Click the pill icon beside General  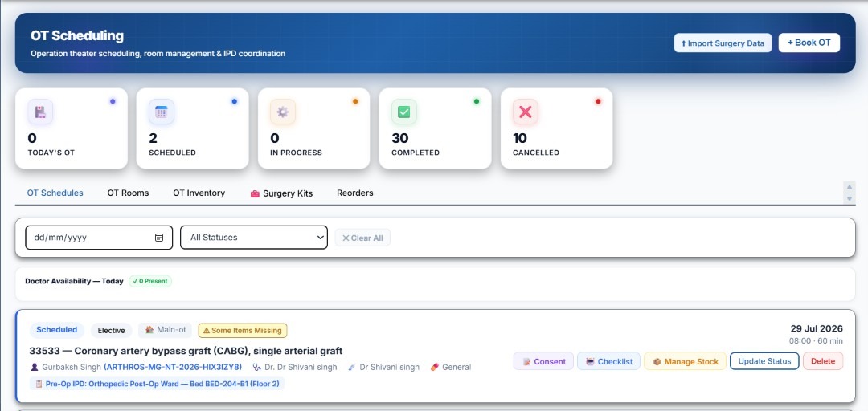(x=435, y=367)
